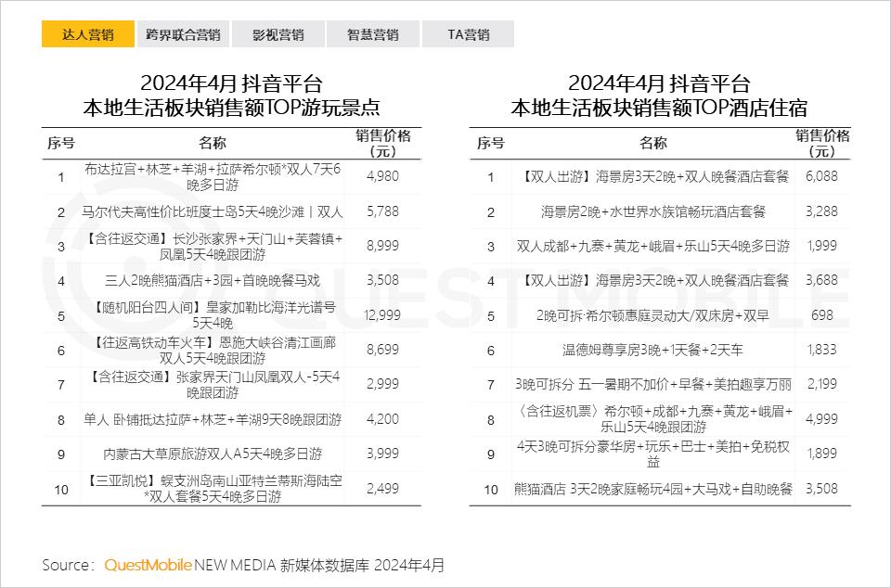Click the 长沙张家界+天门山+芙蓉镇 row name

[213, 247]
